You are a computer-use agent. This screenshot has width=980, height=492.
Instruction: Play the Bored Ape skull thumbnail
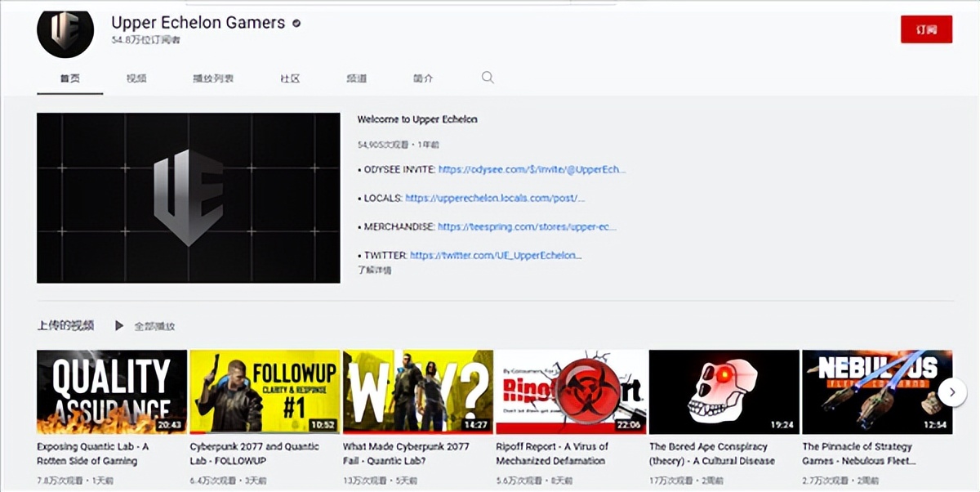724,391
